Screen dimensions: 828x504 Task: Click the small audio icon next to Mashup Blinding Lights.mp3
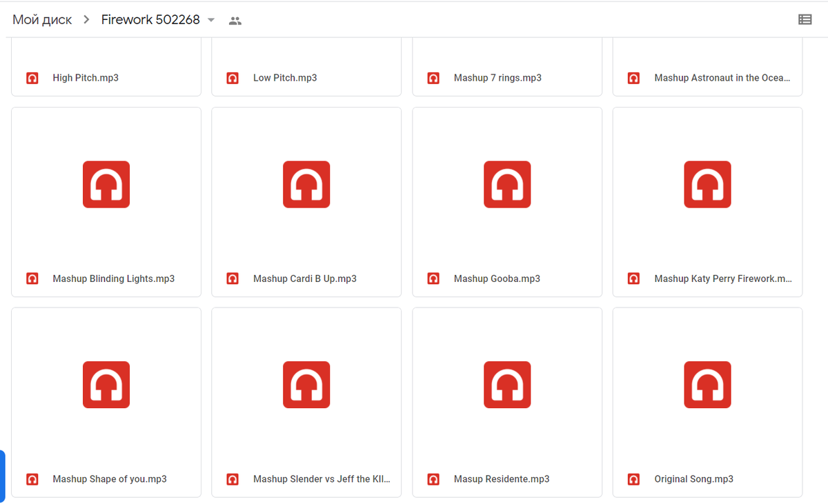(32, 279)
